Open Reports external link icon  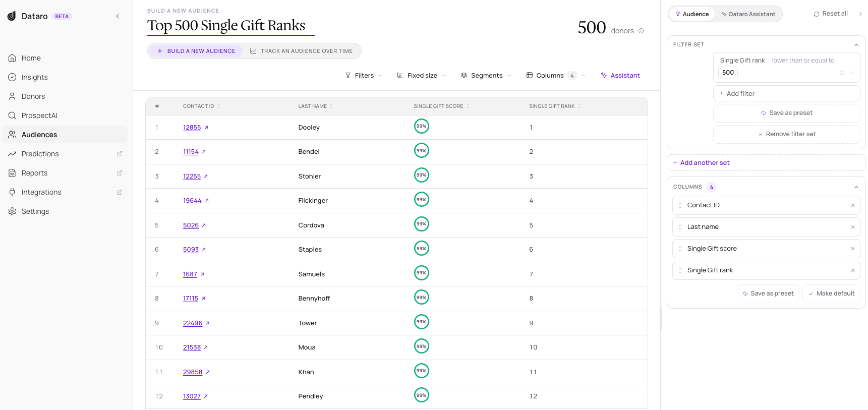[x=120, y=173]
